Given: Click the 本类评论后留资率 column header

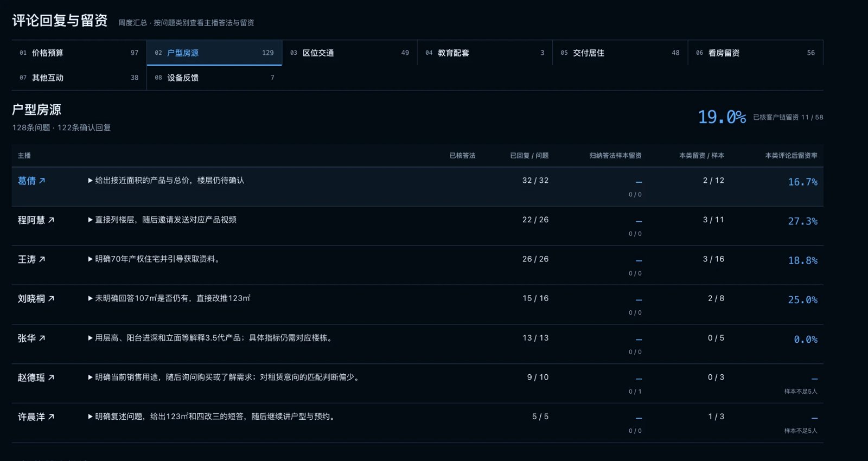Looking at the screenshot, I should coord(791,156).
